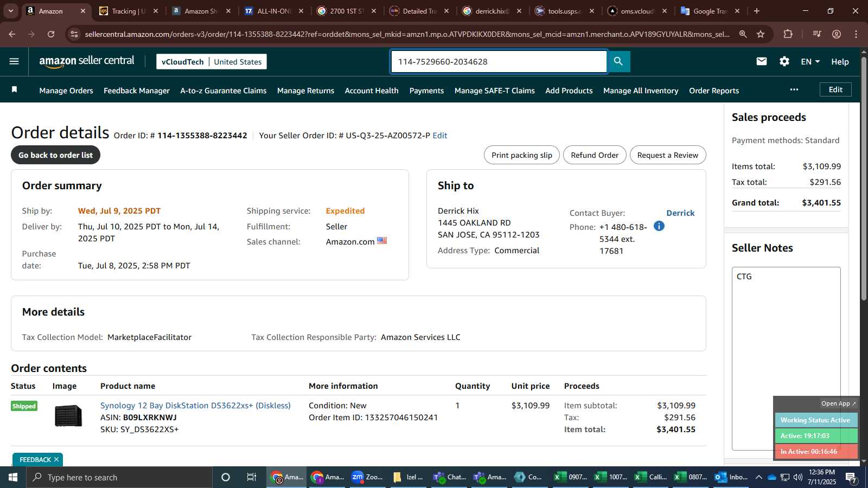Image resolution: width=868 pixels, height=488 pixels.
Task: Click Open App in time tracker widget
Action: (x=838, y=403)
